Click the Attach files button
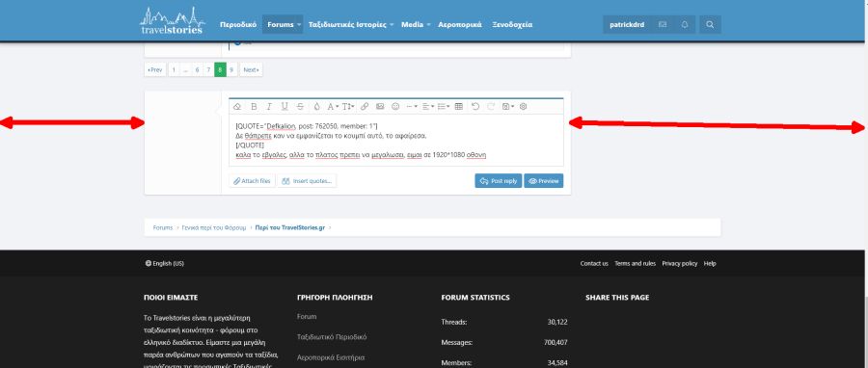 (252, 181)
